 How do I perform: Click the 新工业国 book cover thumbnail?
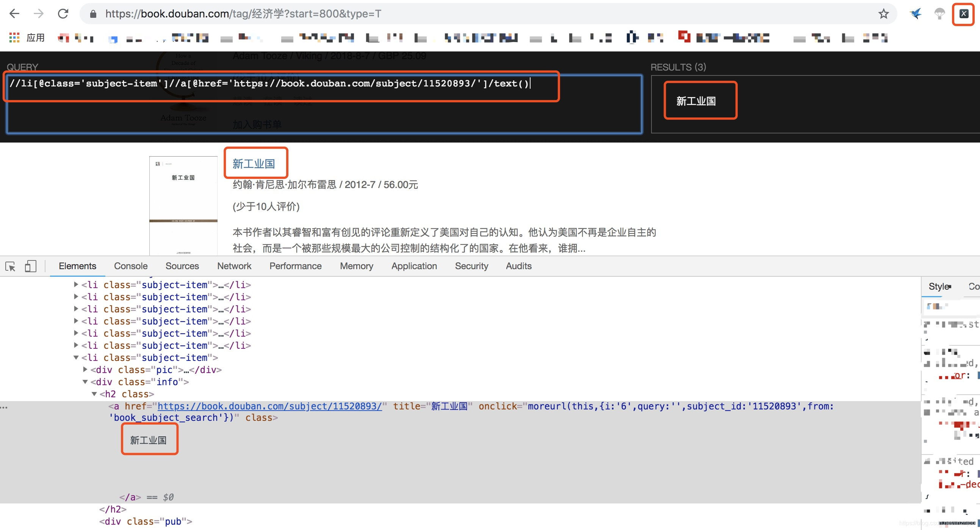pos(183,205)
